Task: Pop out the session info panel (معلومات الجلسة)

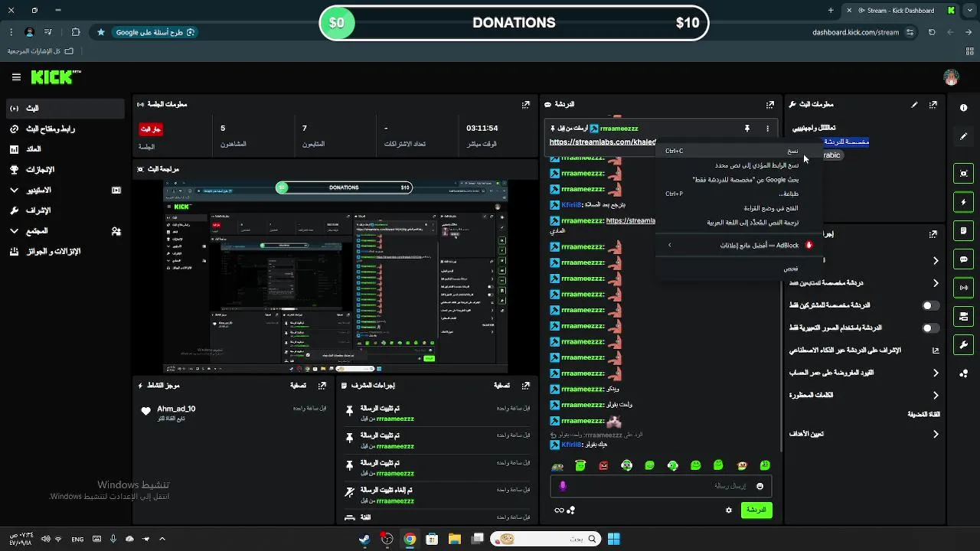Action: [526, 104]
